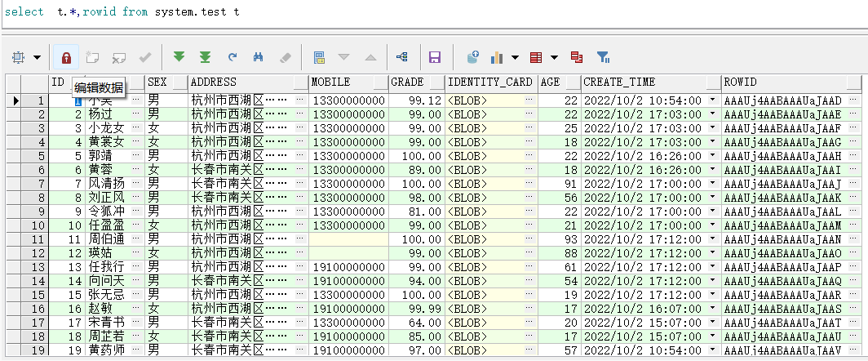Expand the bar chart dropdown arrow
The height and width of the screenshot is (361, 868).
515,57
